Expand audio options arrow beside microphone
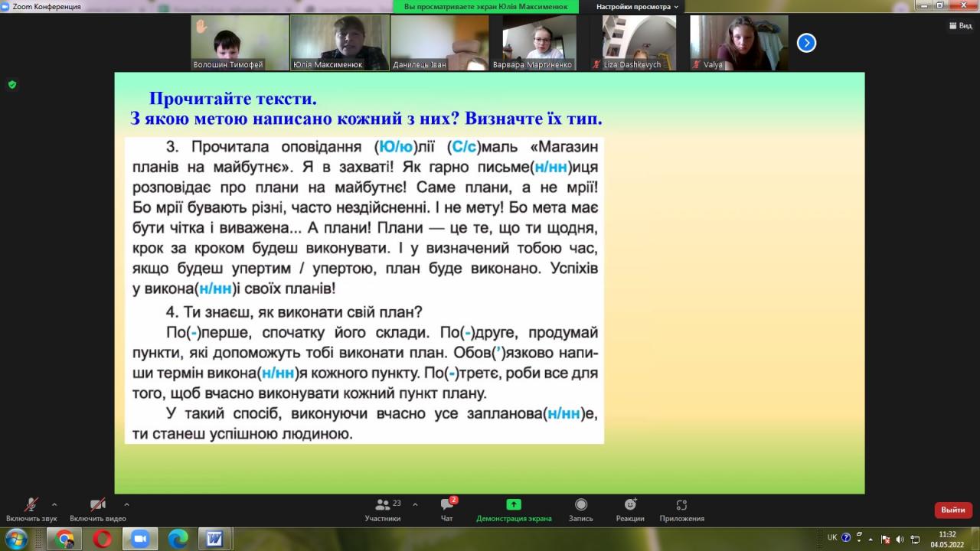This screenshot has height=551, width=980. click(x=54, y=504)
